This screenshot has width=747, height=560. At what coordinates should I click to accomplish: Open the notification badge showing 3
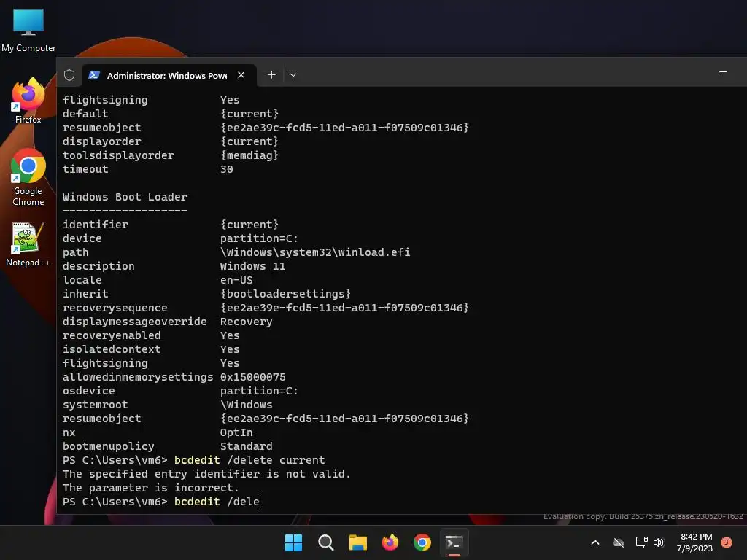[x=727, y=542]
